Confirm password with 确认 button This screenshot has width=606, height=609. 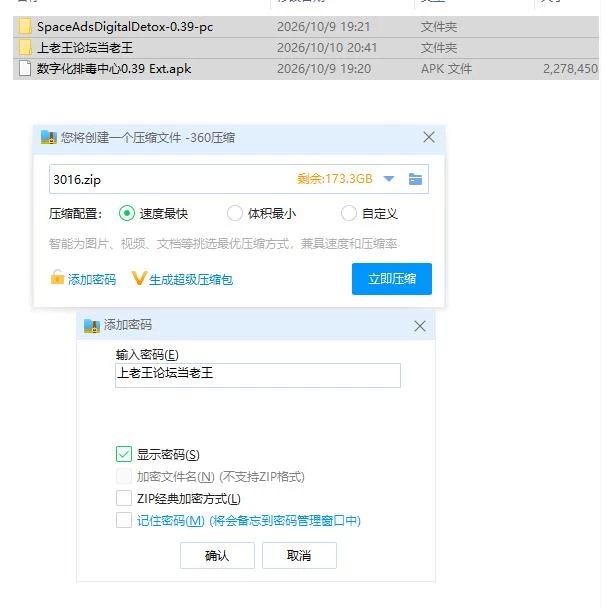tap(217, 555)
